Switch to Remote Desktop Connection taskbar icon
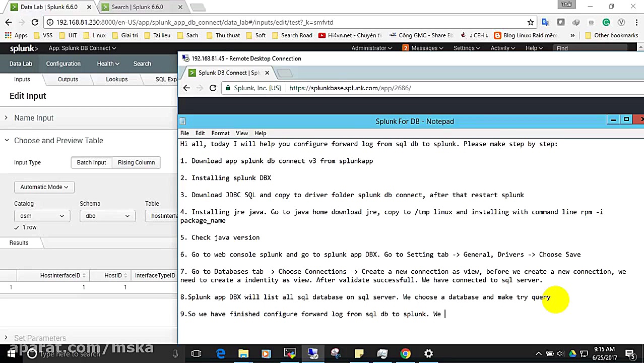 (313, 354)
